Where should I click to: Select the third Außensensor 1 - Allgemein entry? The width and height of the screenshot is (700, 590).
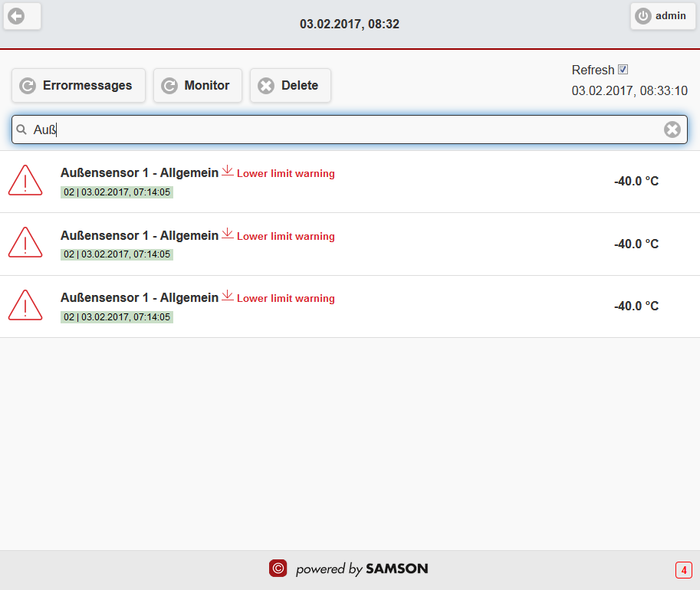[140, 298]
